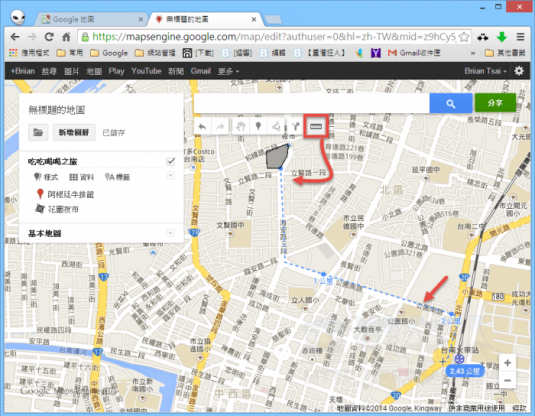Close the Google Maps browser tab
Viewport: 535px width, 416px height.
tap(140, 19)
